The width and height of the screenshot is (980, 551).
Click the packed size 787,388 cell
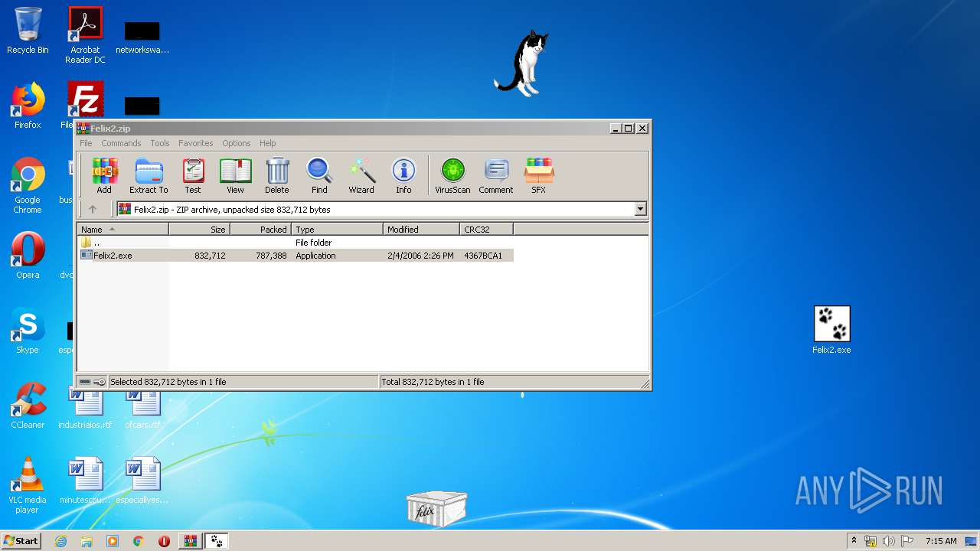[271, 256]
